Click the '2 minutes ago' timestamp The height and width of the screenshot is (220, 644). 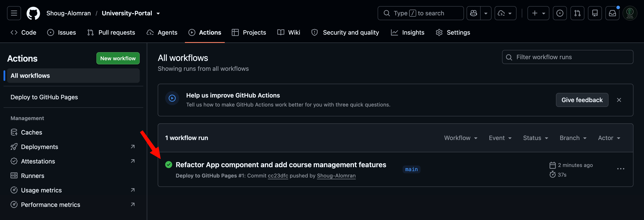[575, 165]
